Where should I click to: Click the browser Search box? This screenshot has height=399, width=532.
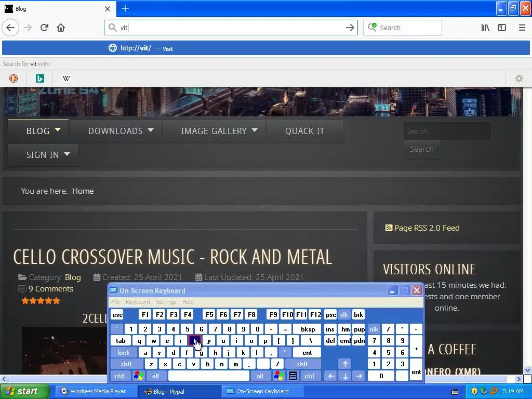coord(403,28)
